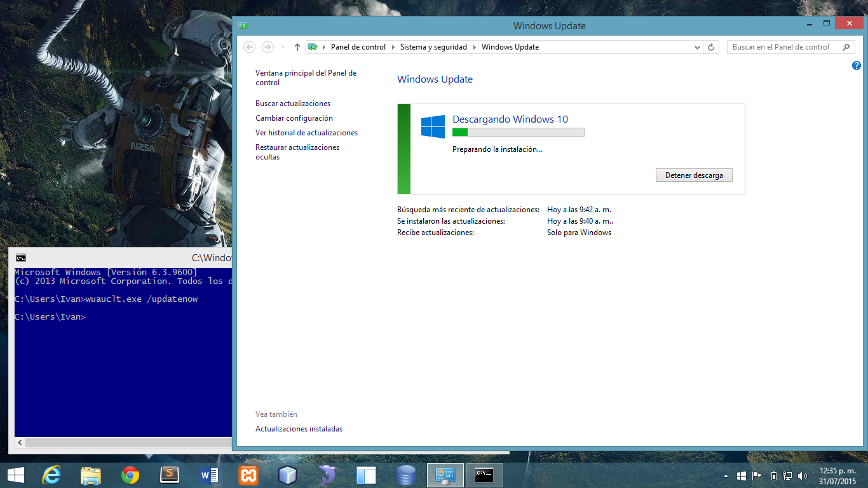The width and height of the screenshot is (868, 488).
Task: Expand arrow after 'Panel de control' breadcrumb
Action: [x=393, y=47]
